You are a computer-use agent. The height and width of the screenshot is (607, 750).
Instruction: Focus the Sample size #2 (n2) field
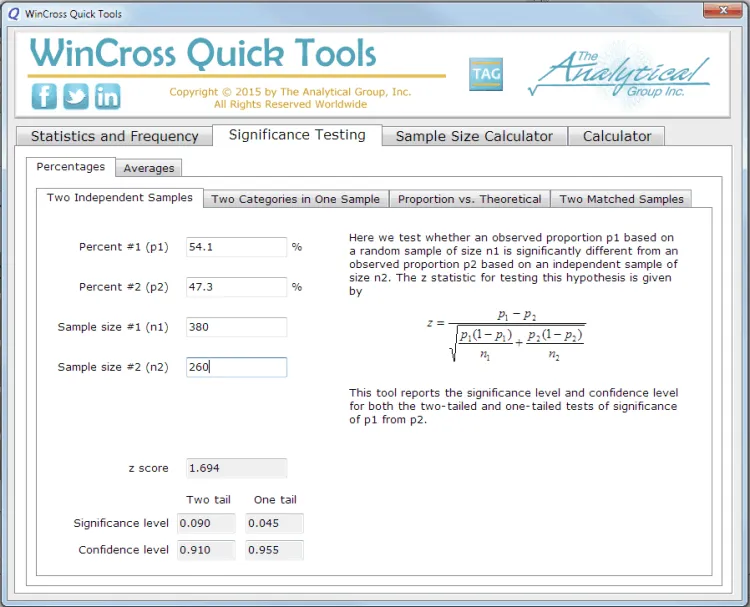click(236, 367)
